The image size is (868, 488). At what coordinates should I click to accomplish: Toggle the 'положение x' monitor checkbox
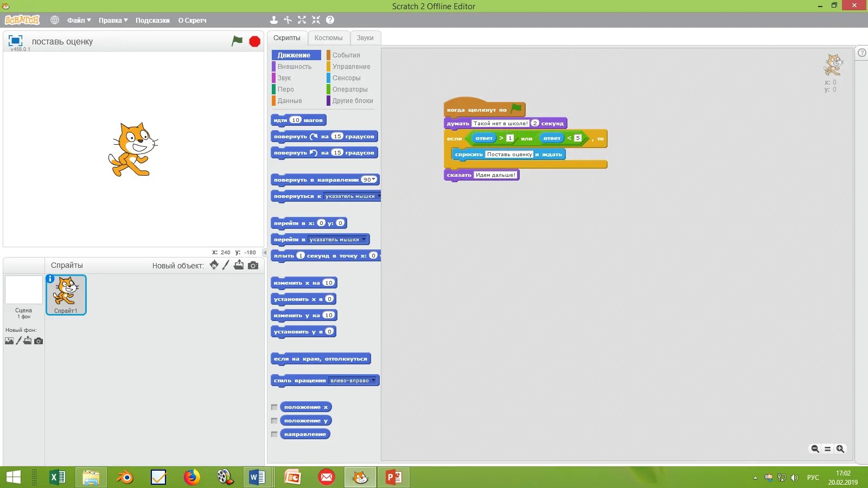(274, 407)
